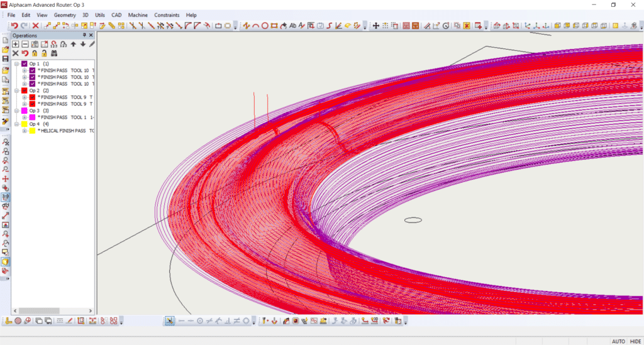
Task: Click the polyline drawing tool icon
Action: click(246, 26)
